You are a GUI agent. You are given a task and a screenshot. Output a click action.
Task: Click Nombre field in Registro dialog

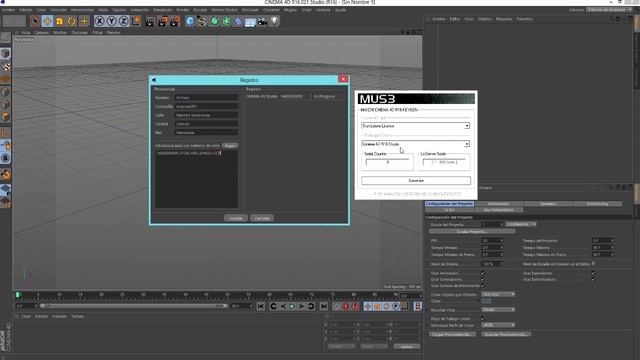pyautogui.click(x=207, y=98)
